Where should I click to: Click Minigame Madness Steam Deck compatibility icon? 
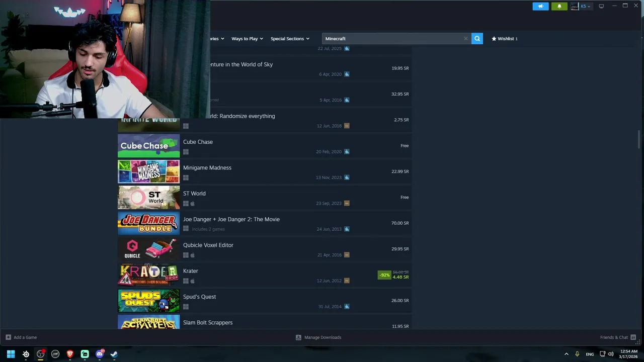coord(347,177)
